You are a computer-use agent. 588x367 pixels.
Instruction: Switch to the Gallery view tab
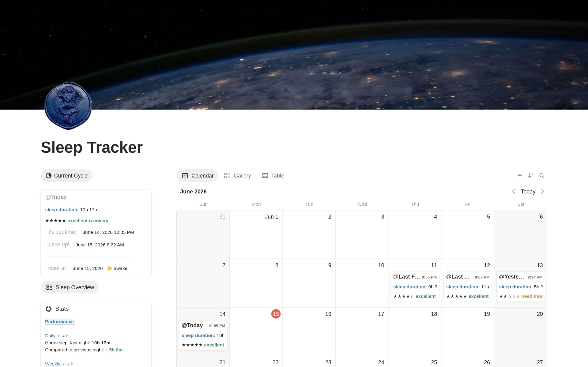pyautogui.click(x=238, y=176)
